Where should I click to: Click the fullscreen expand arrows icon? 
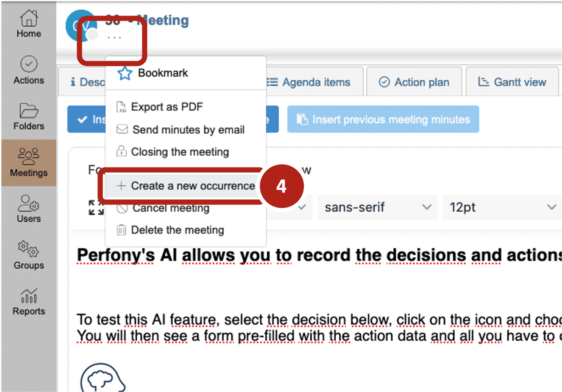click(x=96, y=207)
